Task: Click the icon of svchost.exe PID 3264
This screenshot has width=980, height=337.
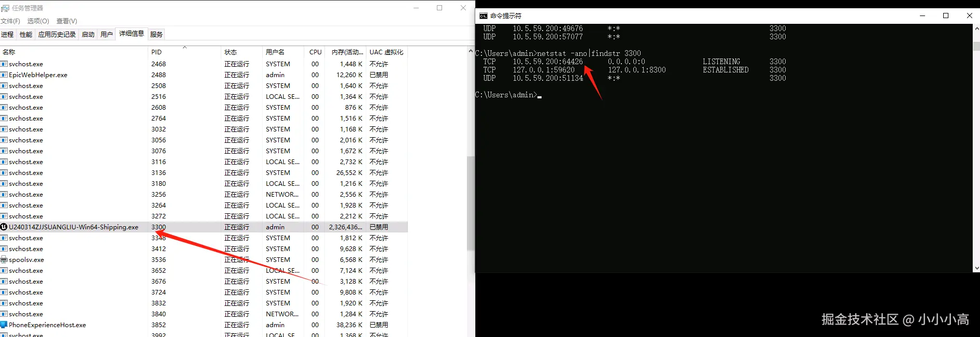Action: tap(4, 206)
